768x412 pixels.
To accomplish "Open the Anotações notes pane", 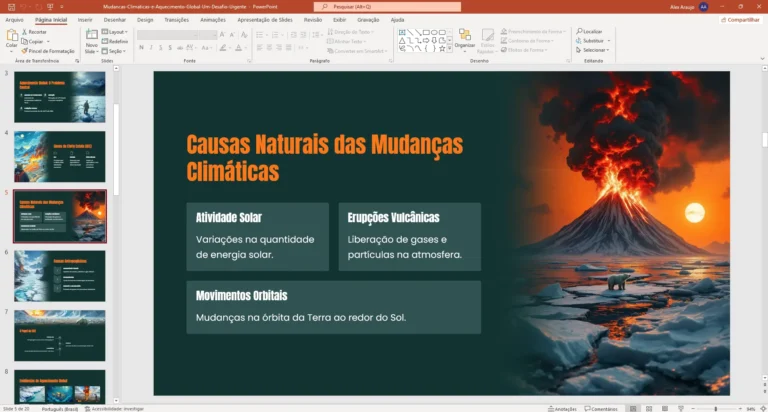I will pos(562,409).
